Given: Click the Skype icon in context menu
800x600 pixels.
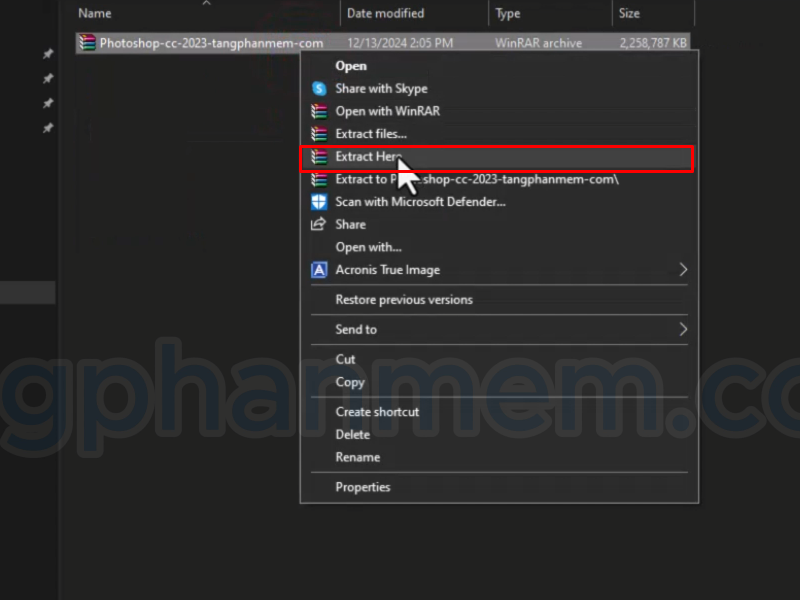Looking at the screenshot, I should click(319, 89).
